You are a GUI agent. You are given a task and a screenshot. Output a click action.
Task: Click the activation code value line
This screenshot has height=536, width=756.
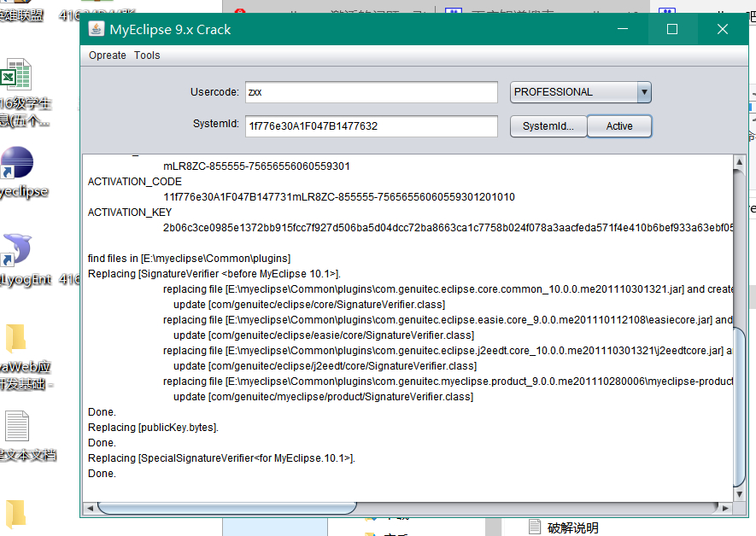tap(339, 197)
